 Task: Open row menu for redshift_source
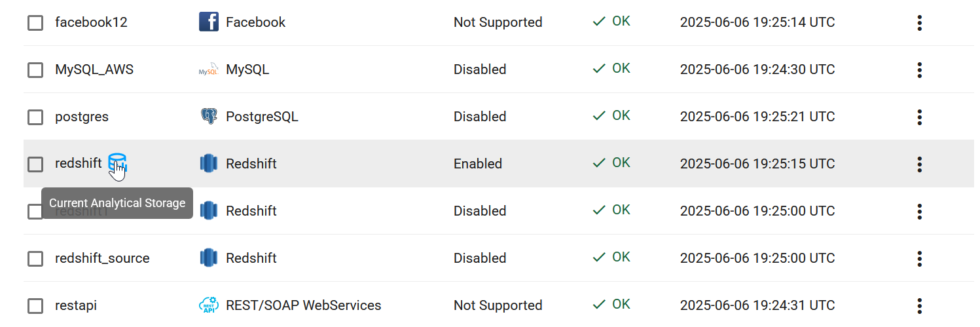pos(920,259)
